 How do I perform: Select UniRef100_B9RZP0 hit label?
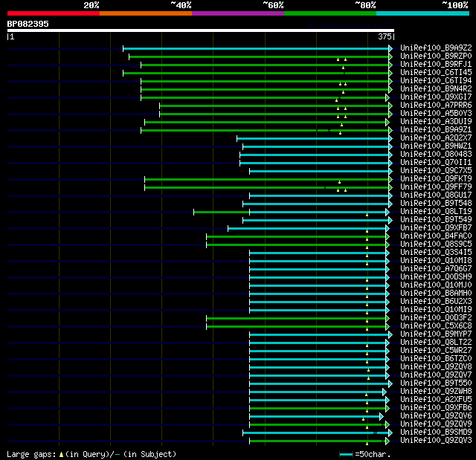coord(436,56)
